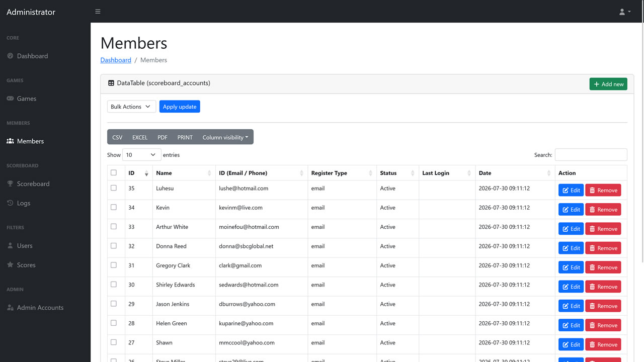Screen dimensions: 644x362
Task: Sort by ID column arrows
Action: (x=146, y=173)
